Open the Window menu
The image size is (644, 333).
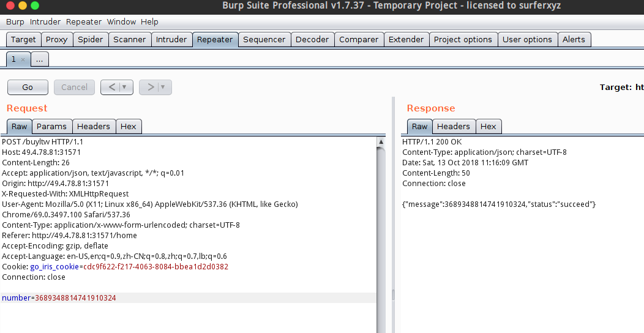pos(121,22)
